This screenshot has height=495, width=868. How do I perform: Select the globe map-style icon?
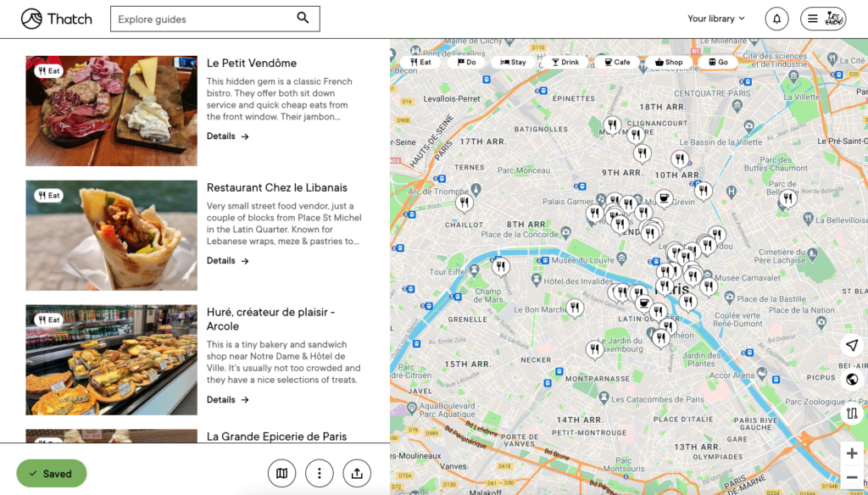pos(852,379)
